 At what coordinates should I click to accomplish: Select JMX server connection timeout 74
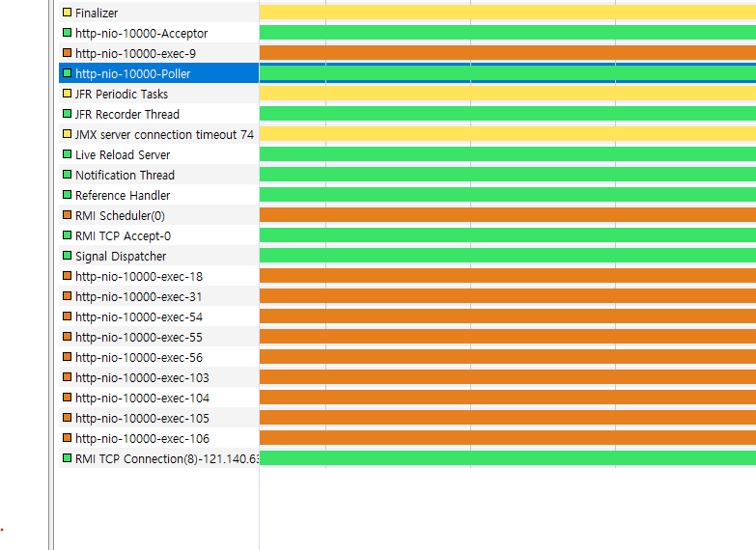[x=158, y=134]
